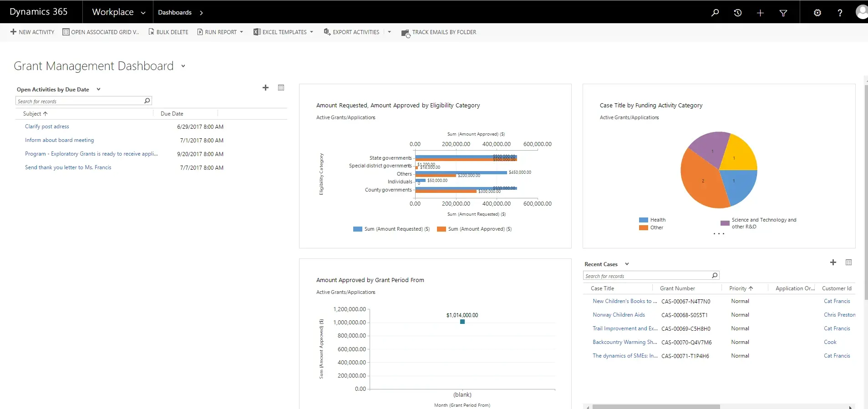Click Other orange legend swatch
Image resolution: width=868 pixels, height=409 pixels.
click(643, 227)
